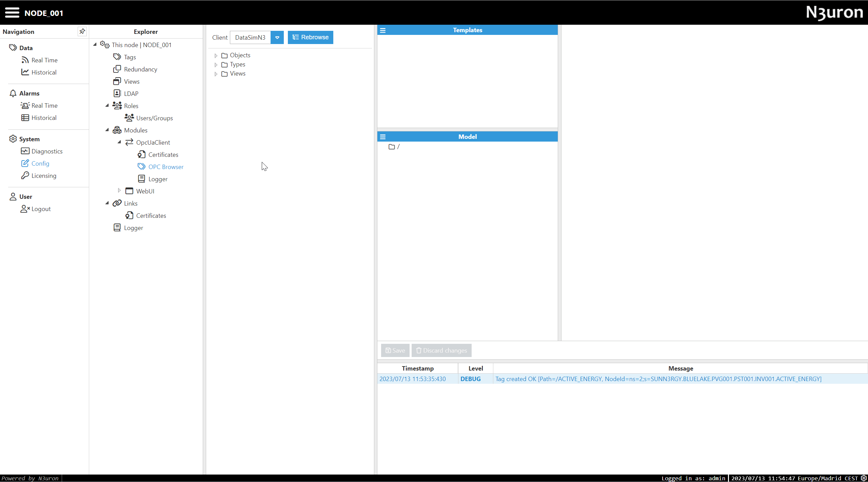This screenshot has width=868, height=482.
Task: Select the DEBUG log message row
Action: point(658,379)
